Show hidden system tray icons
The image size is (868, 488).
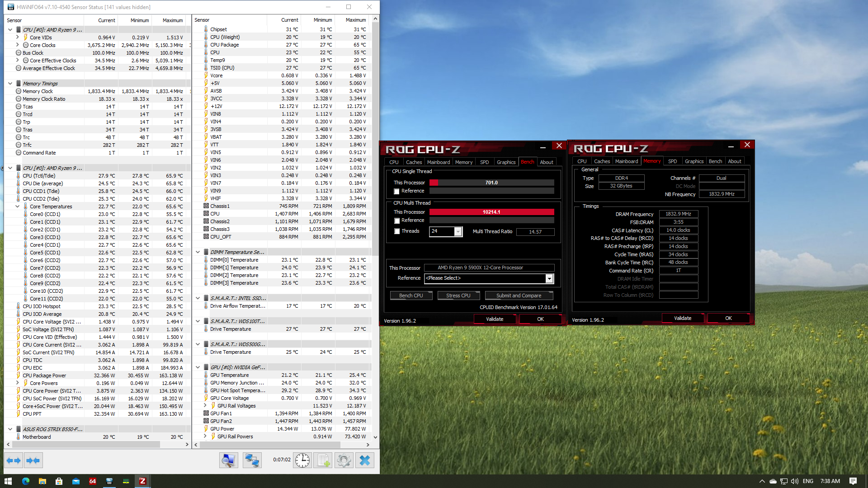[x=762, y=481]
